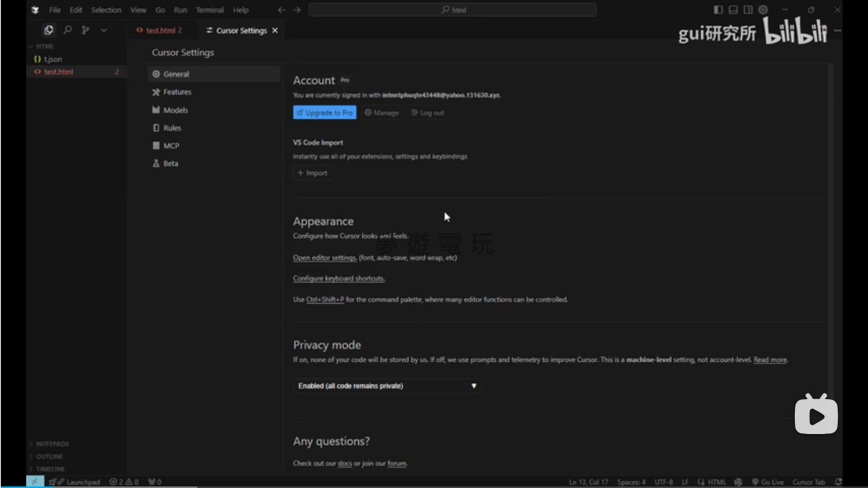Screen dimensions: 868x488
Task: Expand the additional views chevron in sidebar
Action: (104, 30)
